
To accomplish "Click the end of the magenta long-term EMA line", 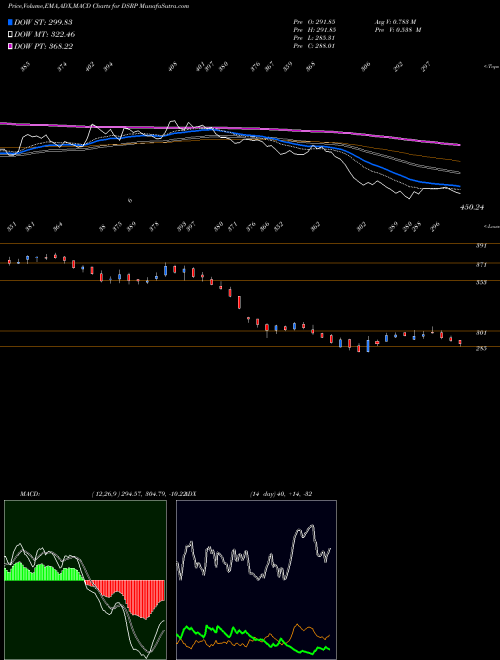I will (459, 145).
